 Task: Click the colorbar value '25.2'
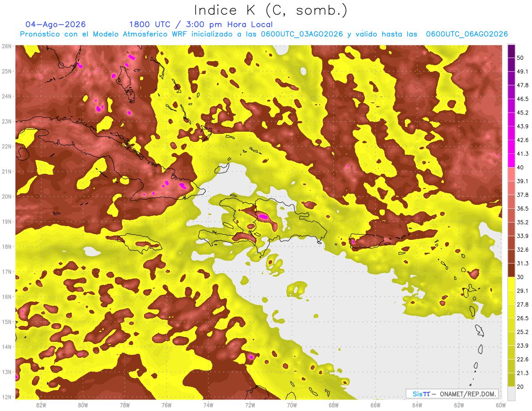coord(522,332)
